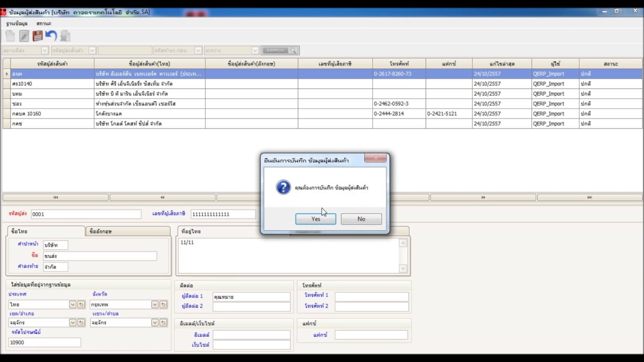Screen dimensions: 644x362
Task: Click reset icon beside แขวง/ตำบล combo
Action: 163,323
